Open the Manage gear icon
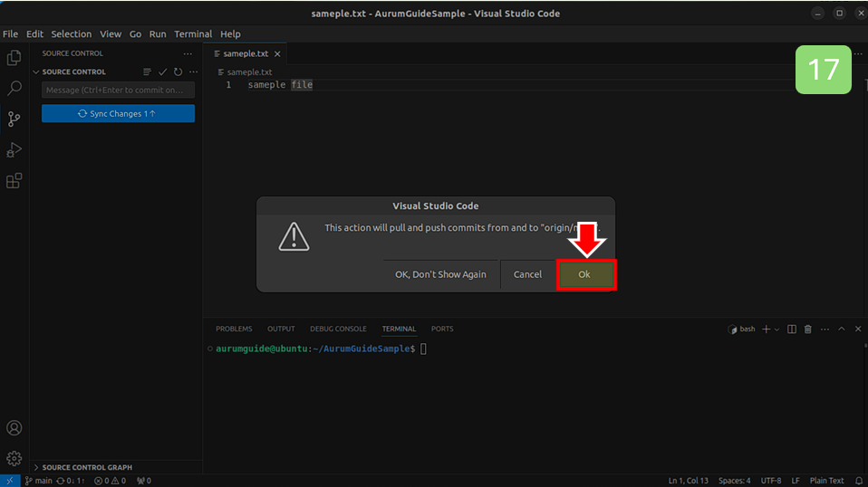868x487 pixels. pos(14,458)
